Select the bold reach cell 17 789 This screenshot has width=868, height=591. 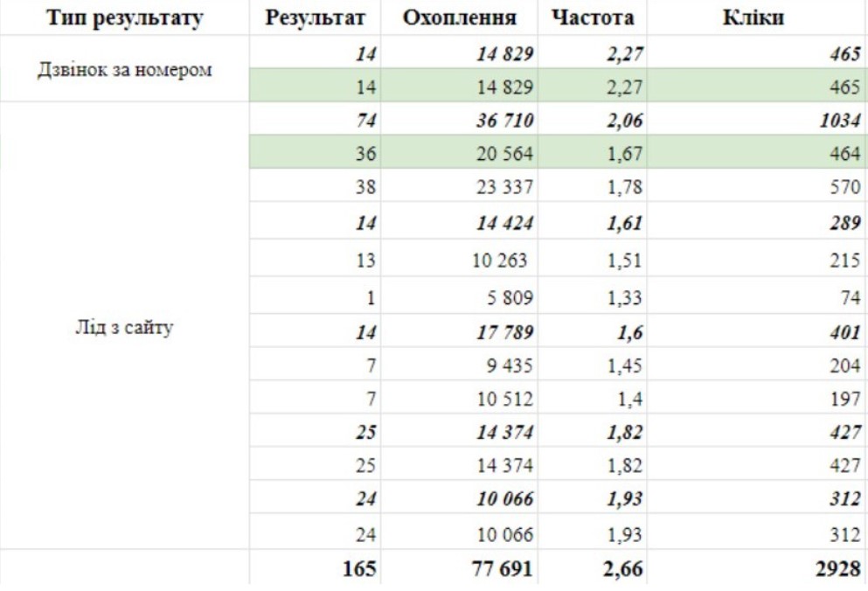(504, 332)
